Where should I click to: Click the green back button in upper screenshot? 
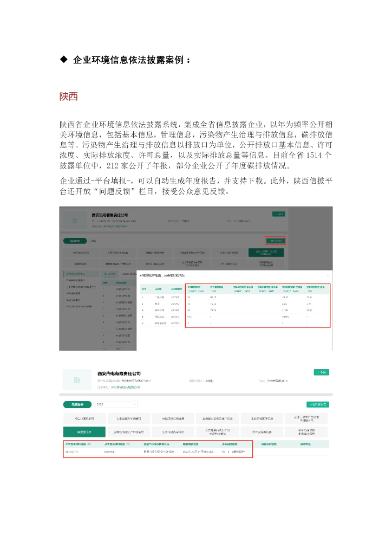pyautogui.click(x=278, y=214)
